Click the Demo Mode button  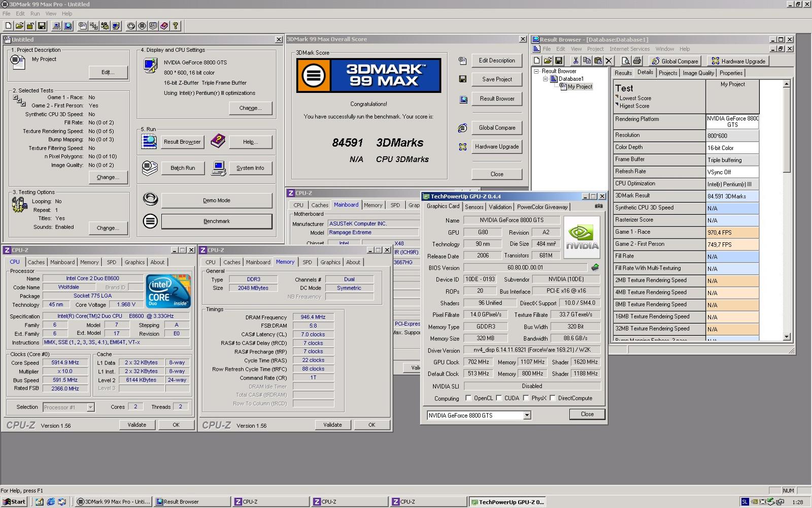[x=217, y=200]
